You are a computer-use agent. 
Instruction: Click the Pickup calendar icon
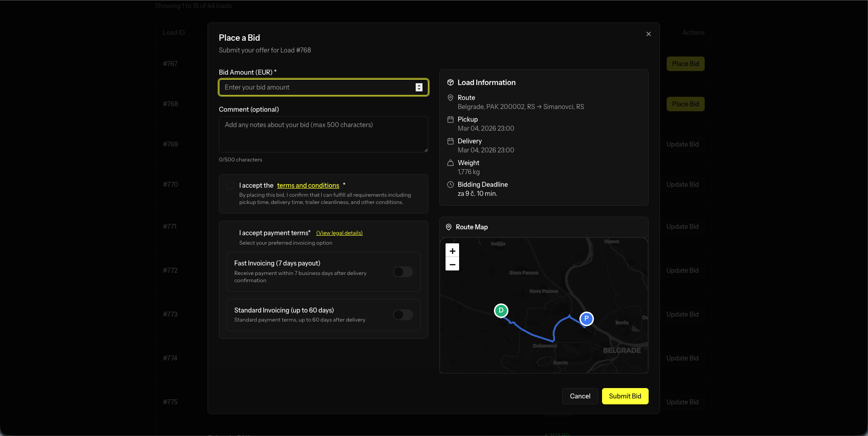pyautogui.click(x=450, y=119)
